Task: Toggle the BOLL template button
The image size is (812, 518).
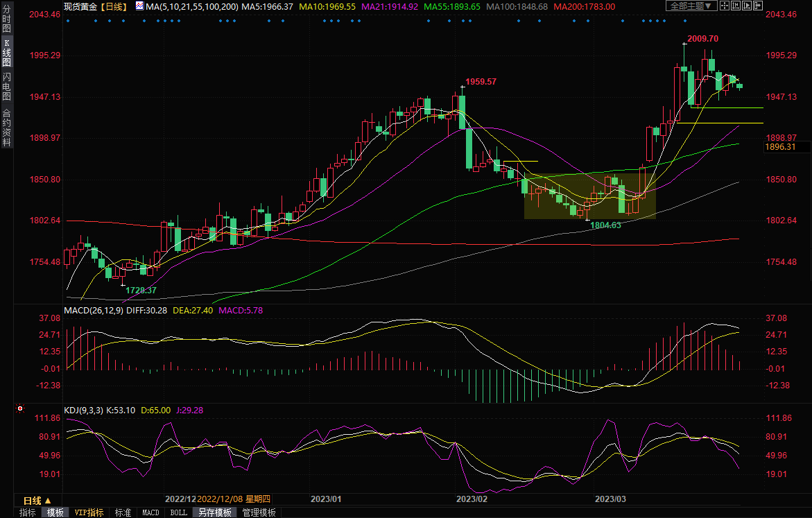Action: 178,512
